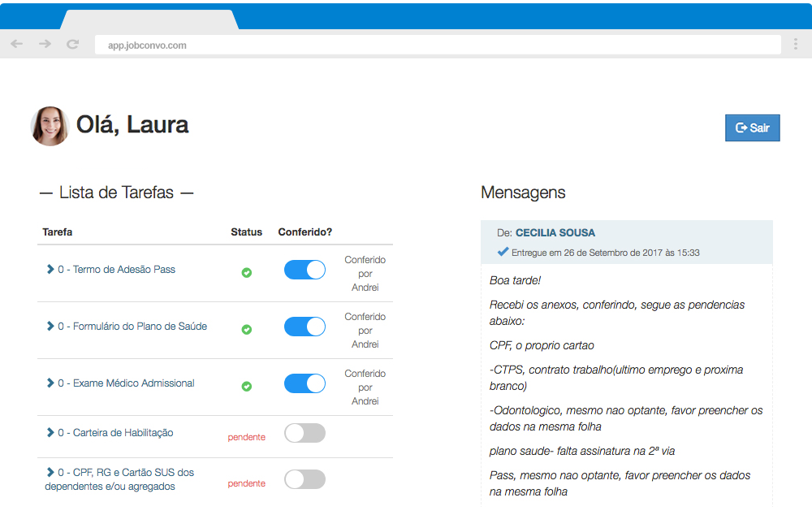Click the Status column header
Screen dimensions: 812x528
pos(247,232)
